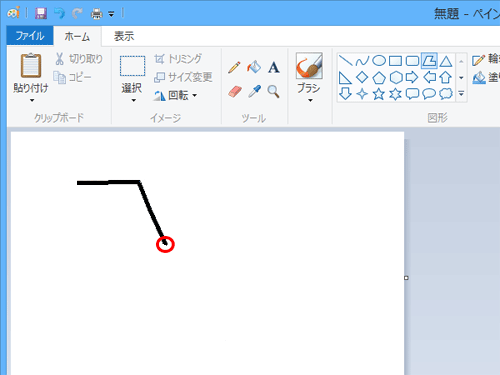Expand the 選択 dropdown arrow
This screenshot has height=375, width=500.
[x=134, y=100]
